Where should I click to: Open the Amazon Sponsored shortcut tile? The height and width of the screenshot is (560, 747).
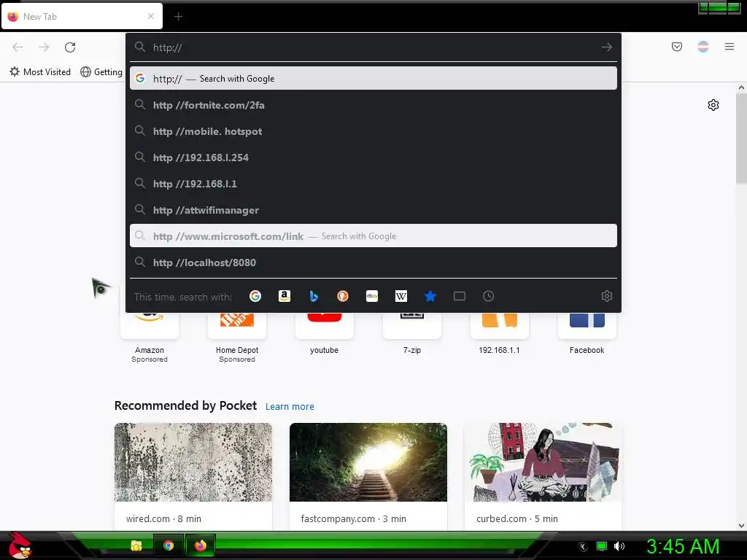(150, 337)
